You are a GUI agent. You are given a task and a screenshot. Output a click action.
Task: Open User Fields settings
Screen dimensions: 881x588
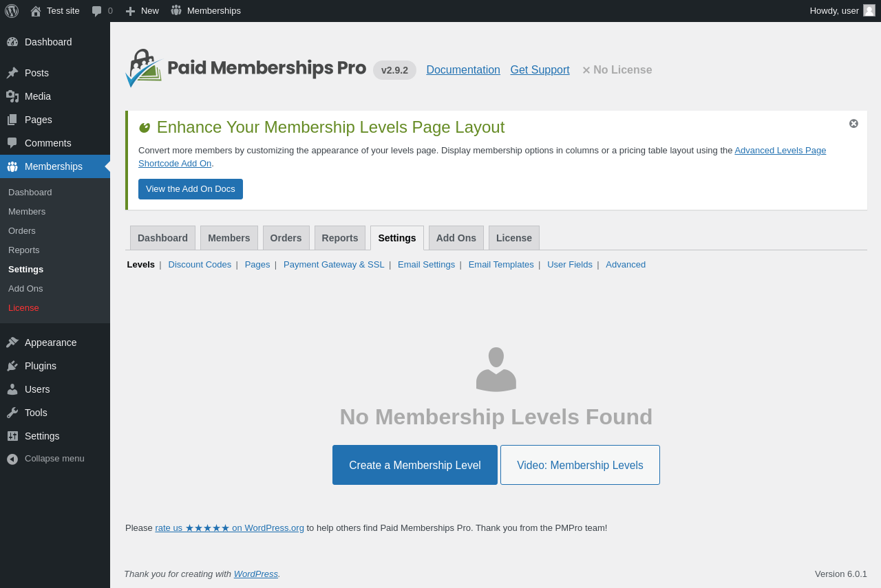(x=570, y=264)
